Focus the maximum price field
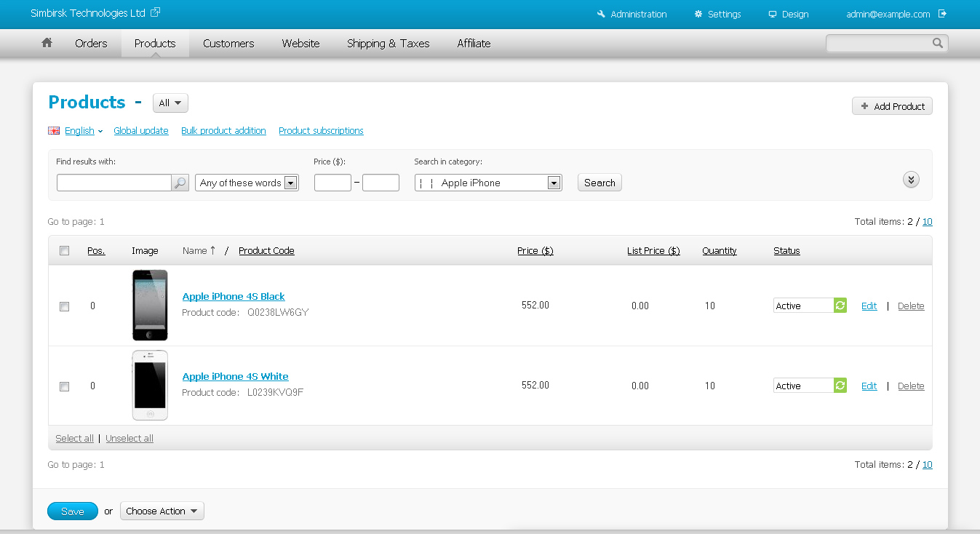 [381, 183]
